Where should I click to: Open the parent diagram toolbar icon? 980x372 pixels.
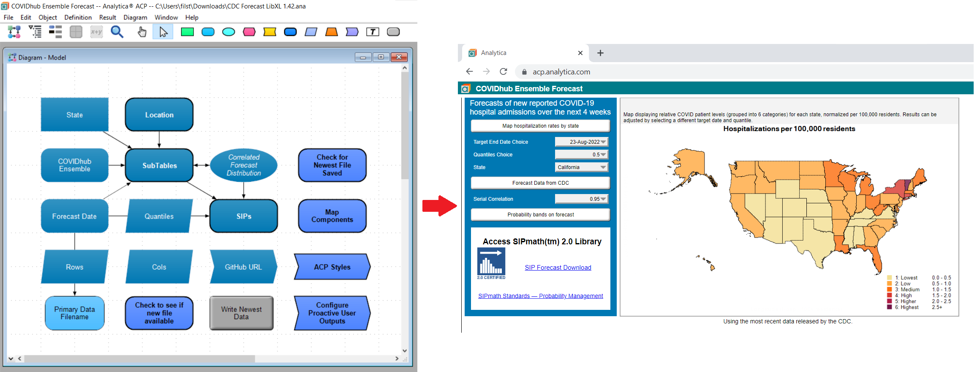[14, 32]
